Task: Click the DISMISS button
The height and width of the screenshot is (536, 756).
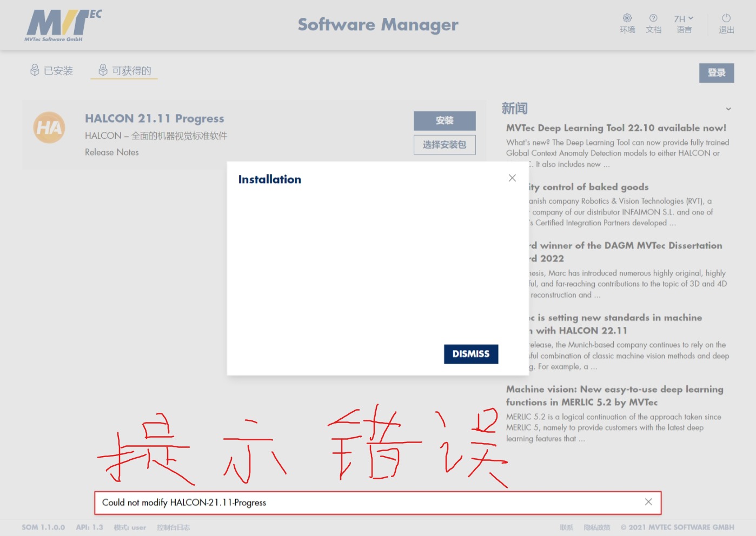Action: click(471, 354)
